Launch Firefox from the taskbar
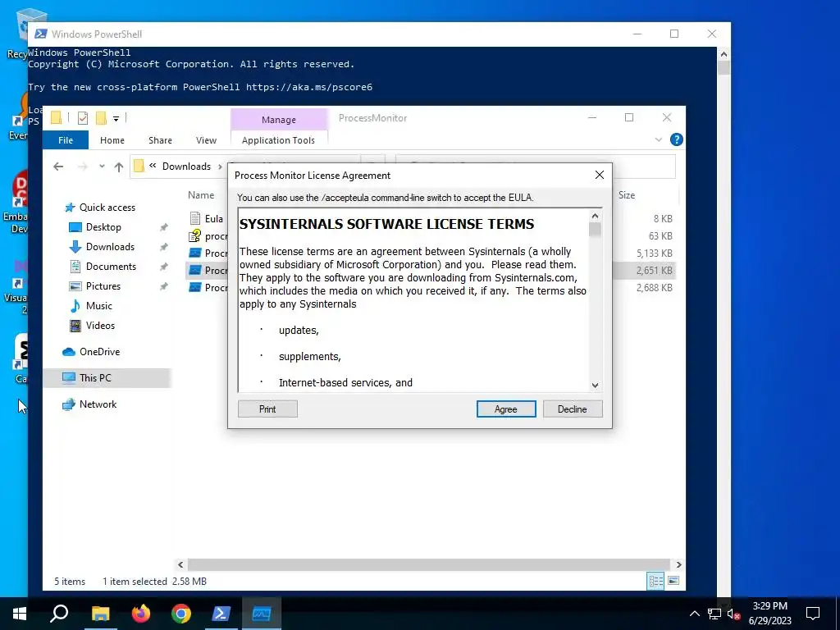 pos(141,614)
